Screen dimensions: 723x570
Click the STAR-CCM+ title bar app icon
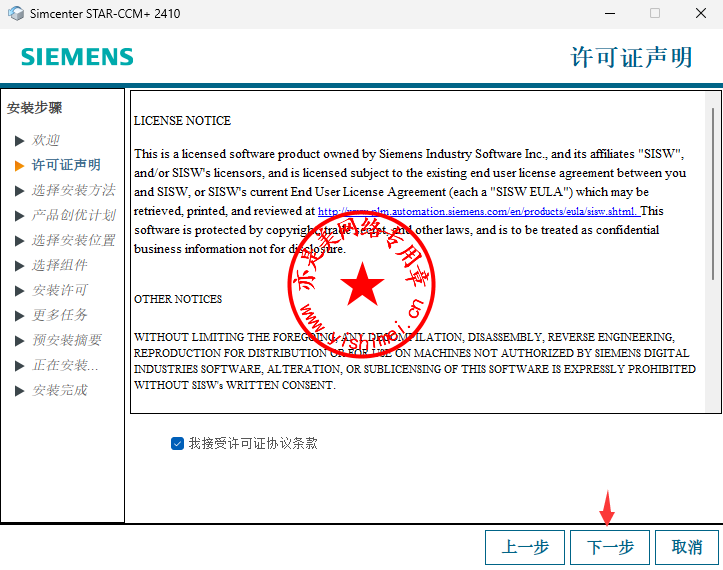[x=16, y=13]
